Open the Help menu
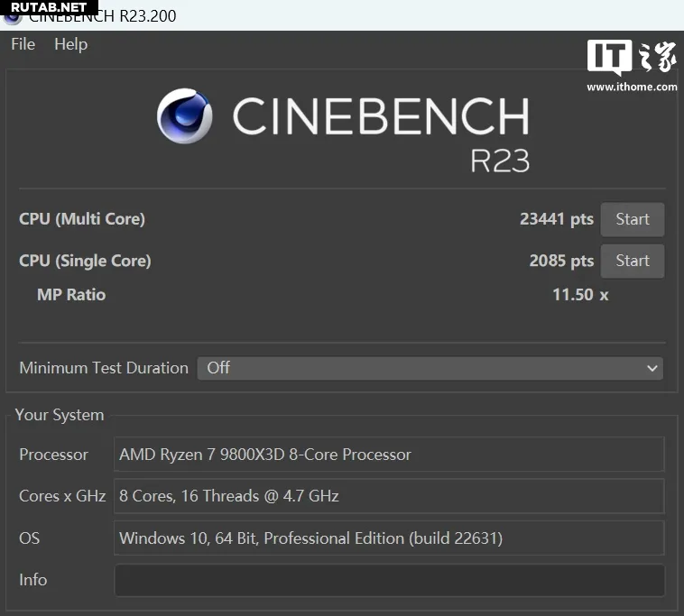684x616 pixels. tap(70, 44)
